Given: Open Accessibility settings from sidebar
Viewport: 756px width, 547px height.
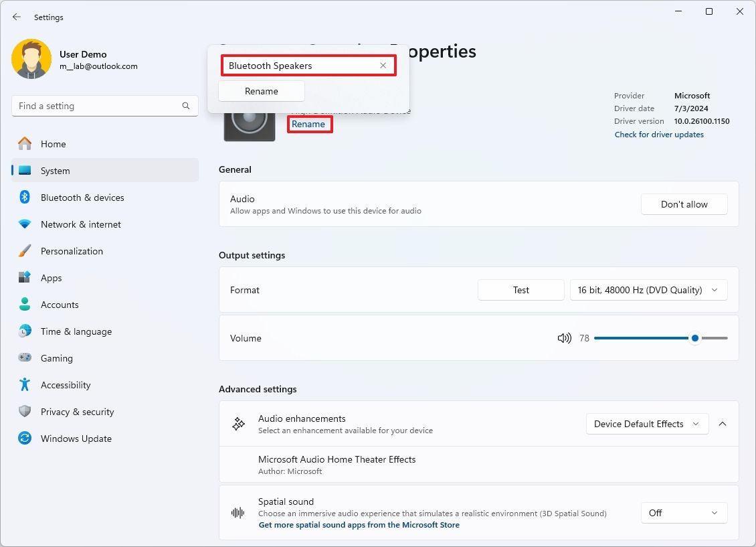Looking at the screenshot, I should tap(66, 385).
